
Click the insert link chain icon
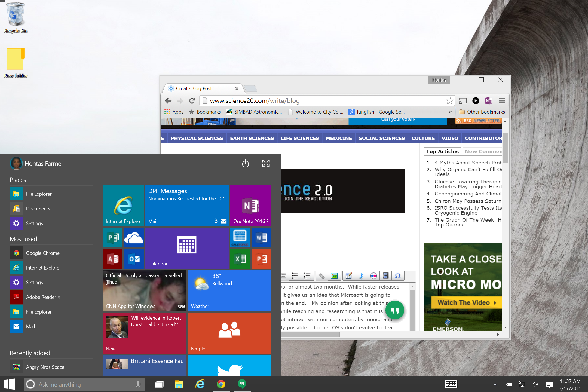[x=321, y=276]
